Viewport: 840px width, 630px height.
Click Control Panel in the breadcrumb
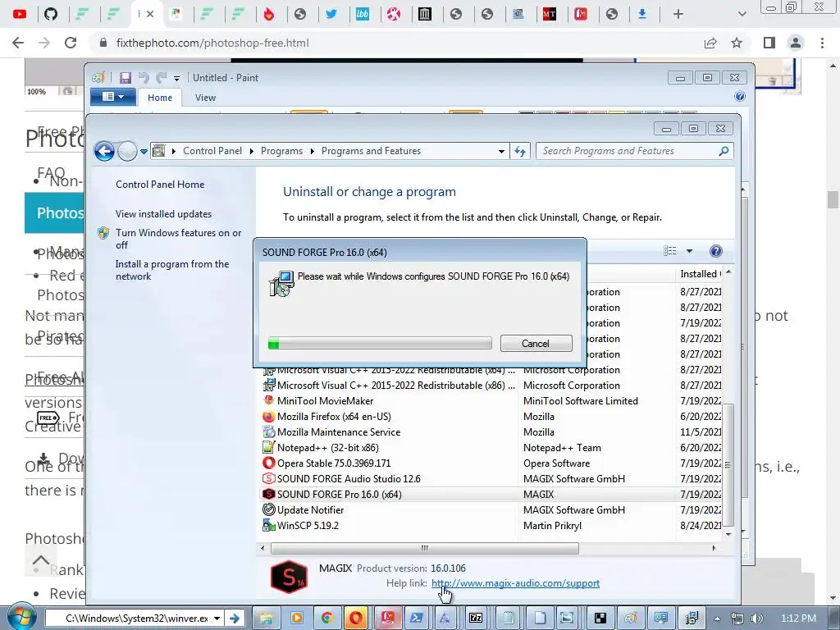pos(212,151)
